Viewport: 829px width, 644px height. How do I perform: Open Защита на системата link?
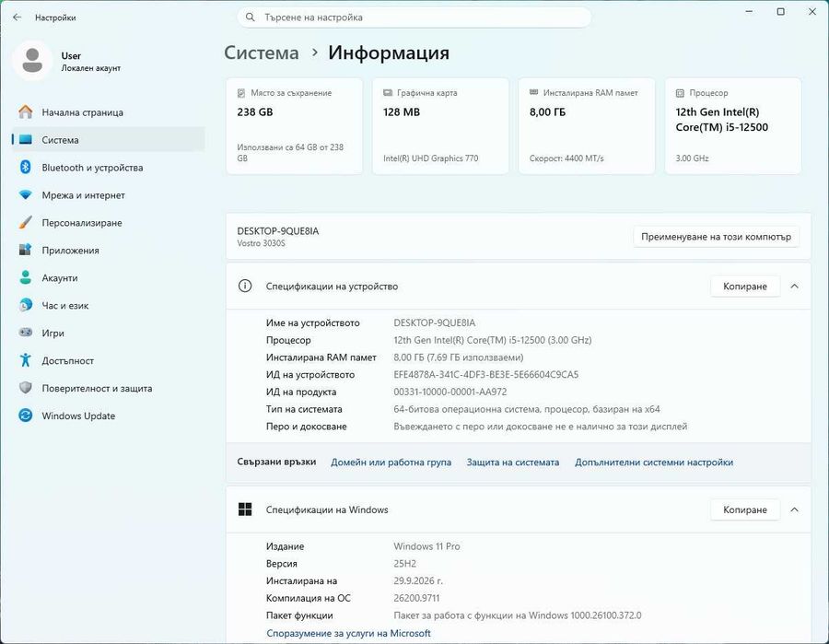point(512,463)
